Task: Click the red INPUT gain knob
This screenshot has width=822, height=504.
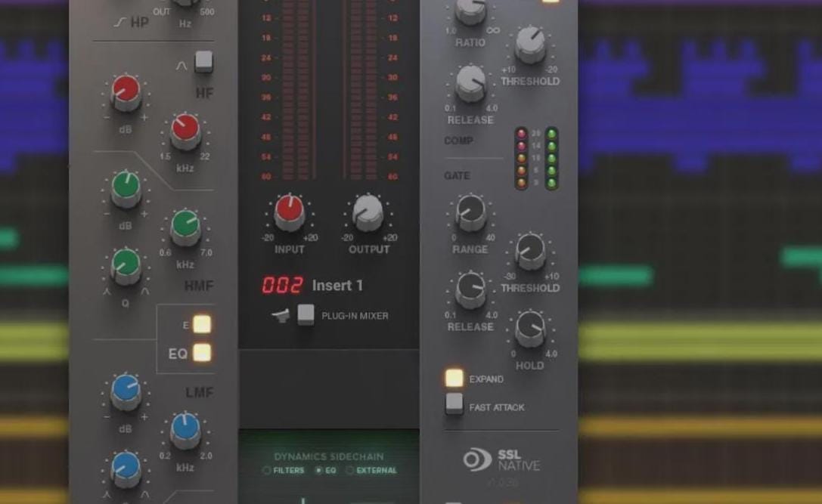Action: (290, 212)
